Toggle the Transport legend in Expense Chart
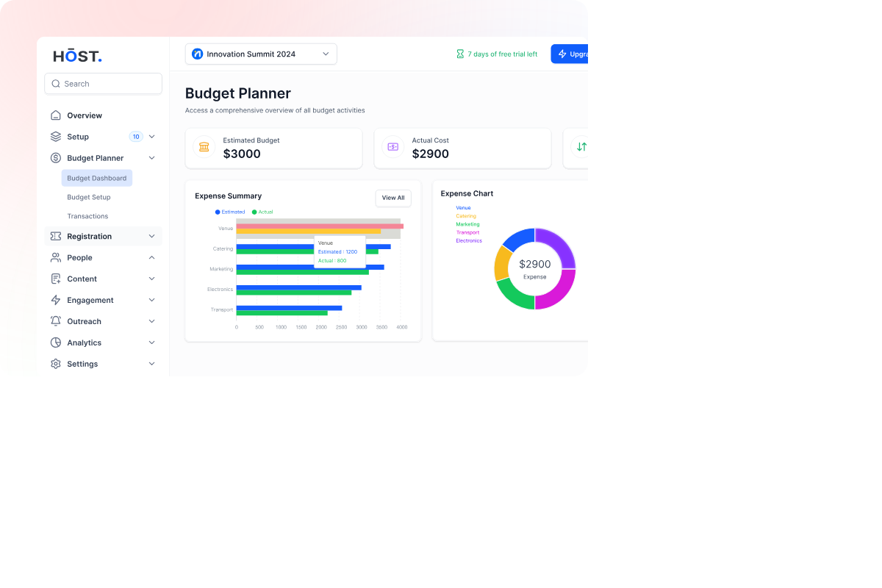This screenshot has width=882, height=588. [467, 232]
